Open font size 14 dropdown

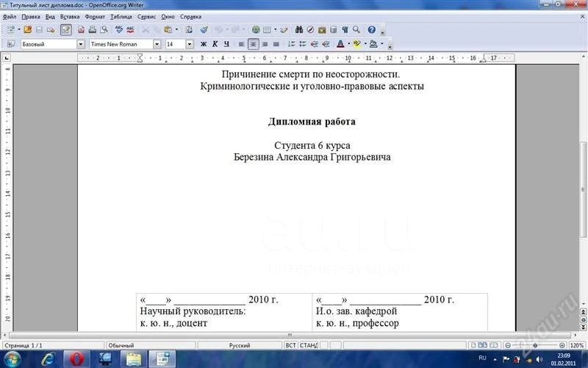click(190, 44)
